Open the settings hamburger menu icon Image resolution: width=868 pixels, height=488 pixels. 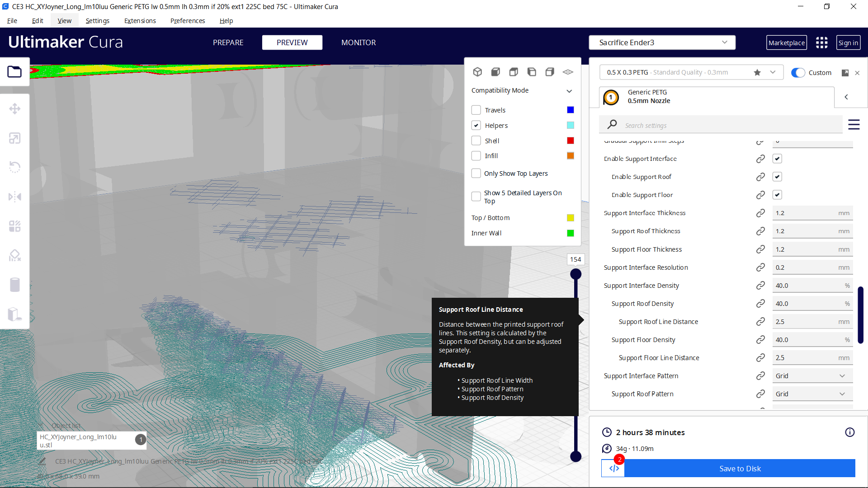coord(854,125)
